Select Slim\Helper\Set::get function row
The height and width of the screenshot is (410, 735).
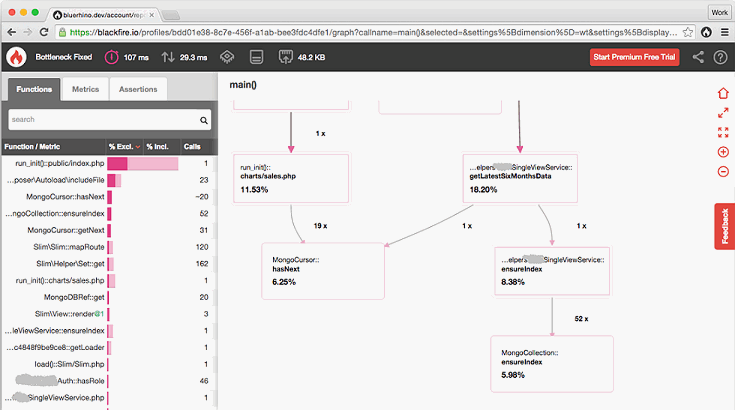[x=109, y=264]
